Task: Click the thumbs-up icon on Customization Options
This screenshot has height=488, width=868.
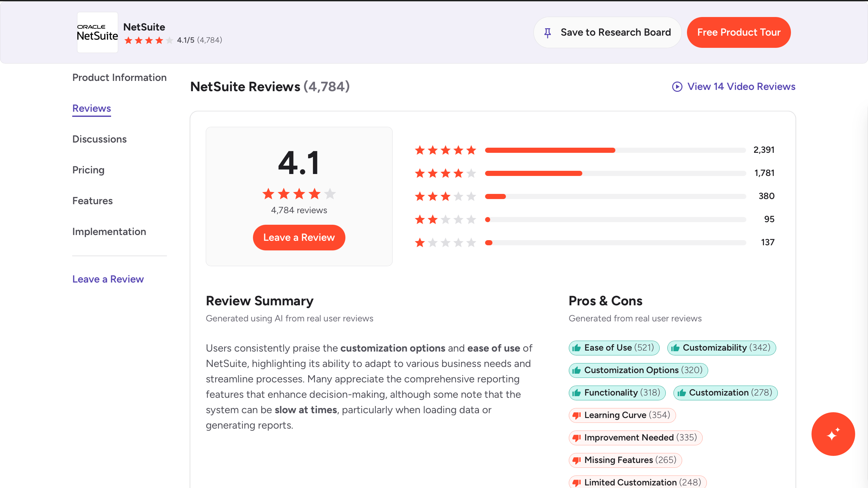Action: (x=577, y=370)
